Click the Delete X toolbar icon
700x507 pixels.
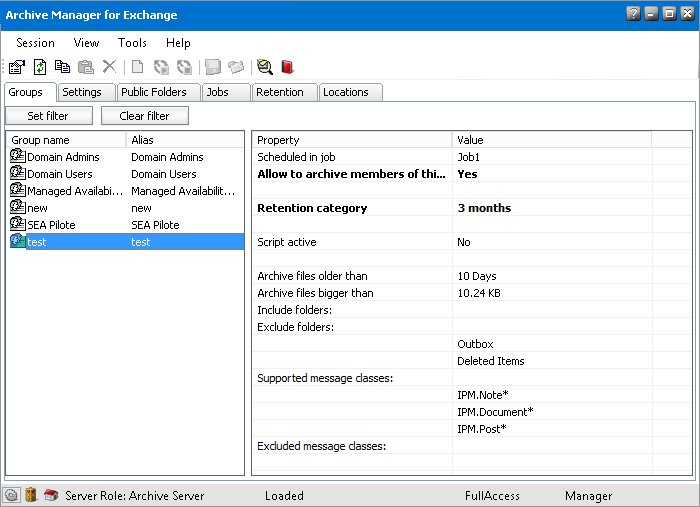tap(109, 67)
